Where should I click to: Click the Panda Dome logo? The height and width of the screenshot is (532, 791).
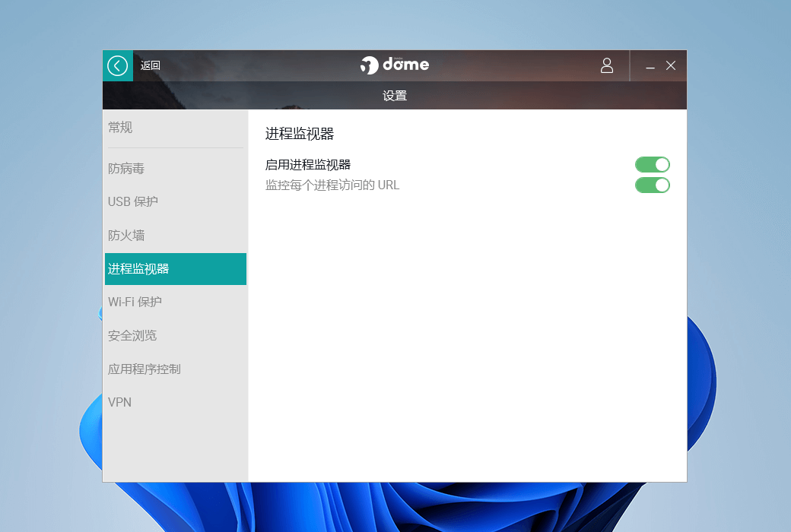coord(395,65)
